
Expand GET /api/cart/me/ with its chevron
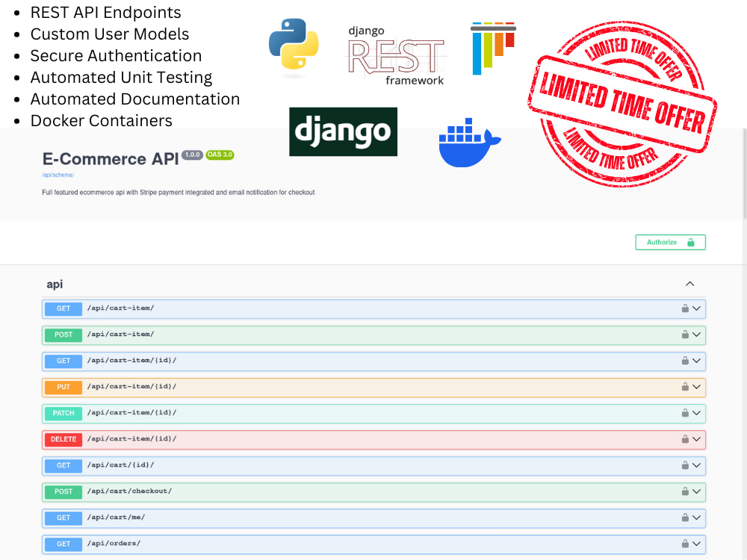coord(696,518)
